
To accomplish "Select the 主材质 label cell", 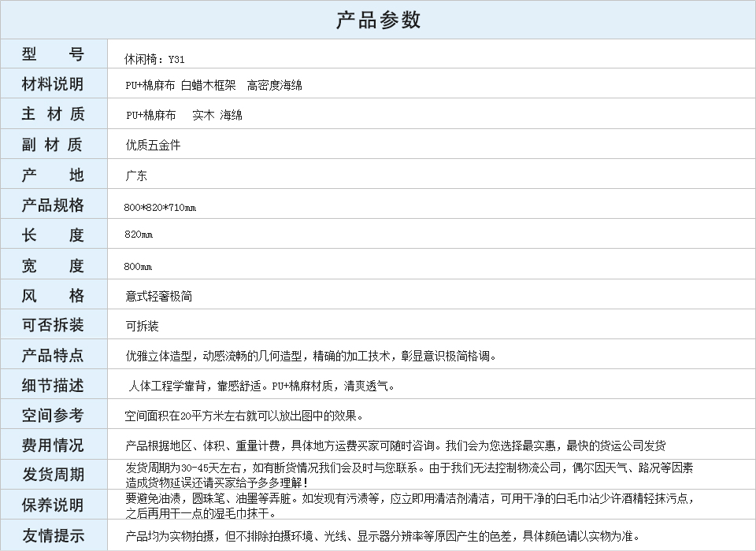I will pyautogui.click(x=53, y=114).
